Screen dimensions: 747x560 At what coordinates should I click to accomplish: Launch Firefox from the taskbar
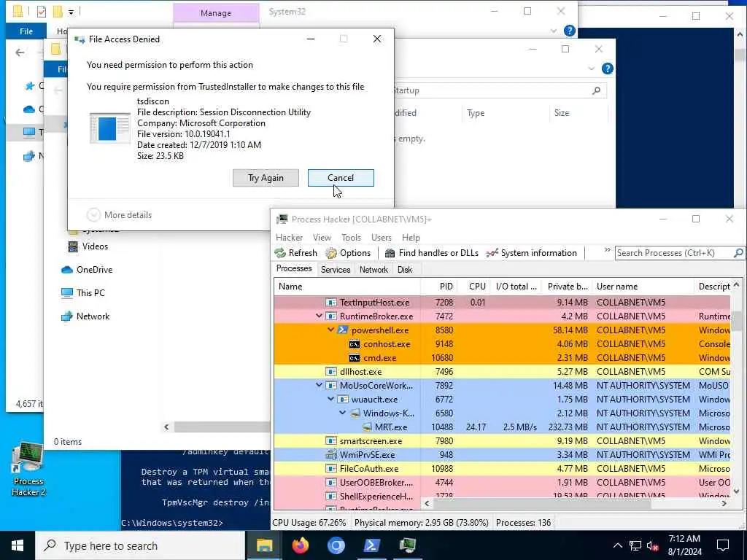300,545
